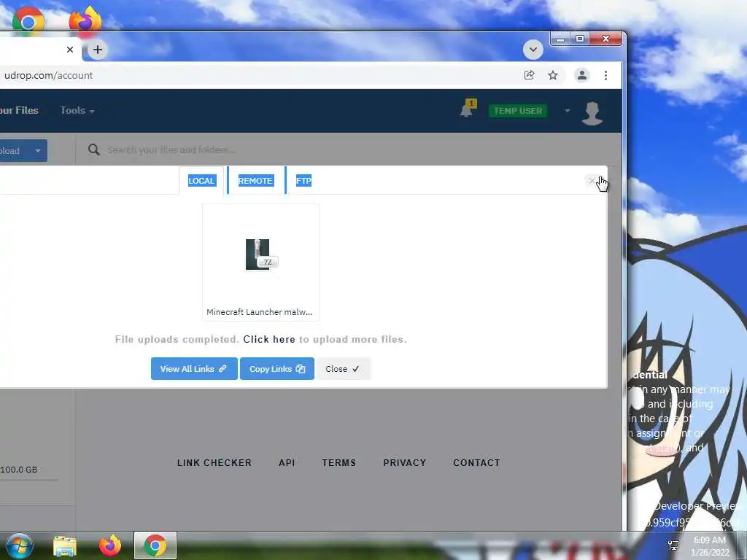The height and width of the screenshot is (560, 747).
Task: Open PRIVACY footer link
Action: 404,463
